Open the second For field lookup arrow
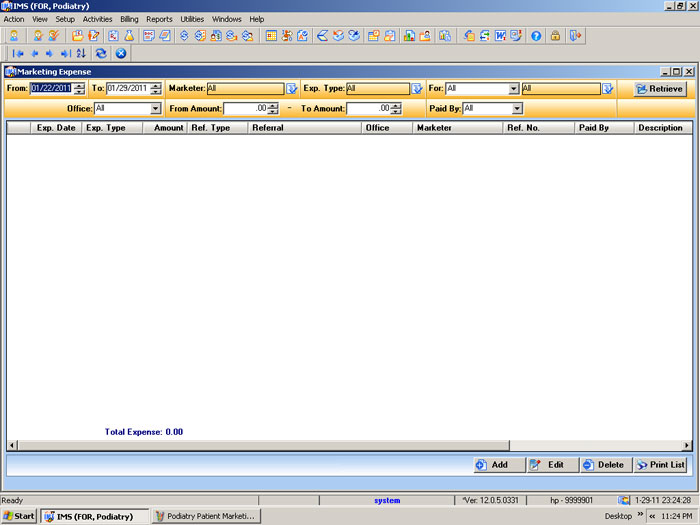The height and width of the screenshot is (525, 700). pos(607,88)
